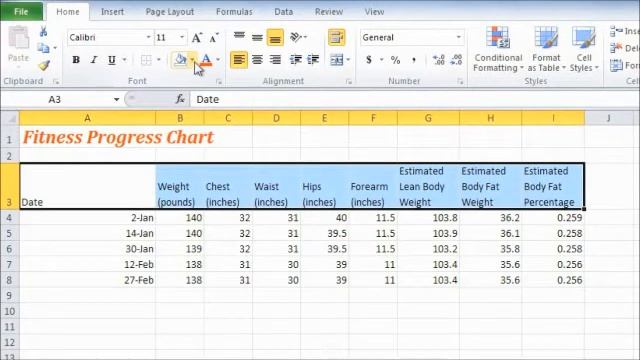Open the Font dialog launcher

pyautogui.click(x=219, y=82)
